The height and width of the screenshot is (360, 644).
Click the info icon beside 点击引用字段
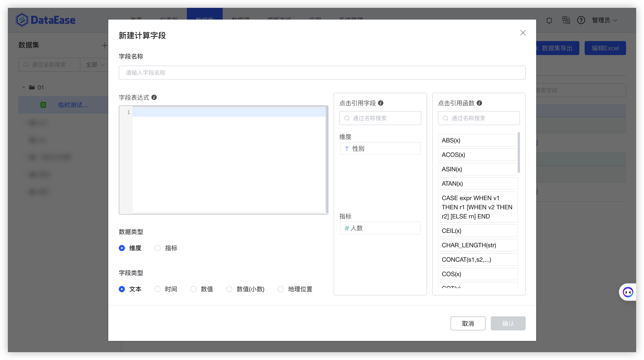pyautogui.click(x=381, y=103)
